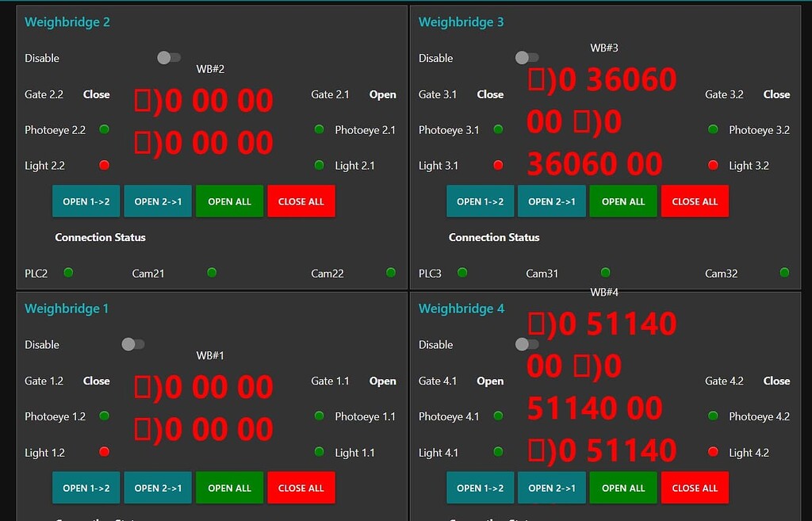Viewport: 812px width, 521px height.
Task: Flip the Disable toggle on Weighbridge 4
Action: pyautogui.click(x=526, y=343)
